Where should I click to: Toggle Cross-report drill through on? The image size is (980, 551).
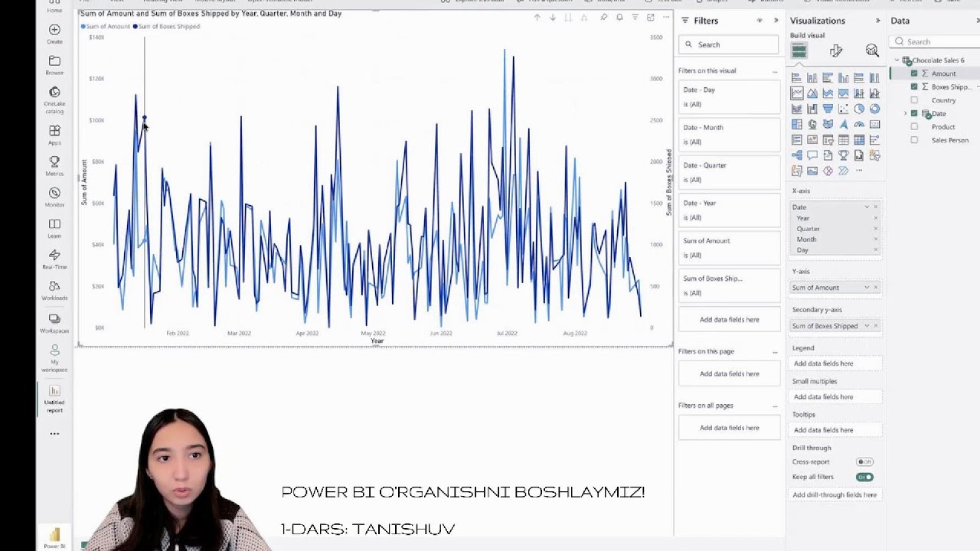pos(864,462)
